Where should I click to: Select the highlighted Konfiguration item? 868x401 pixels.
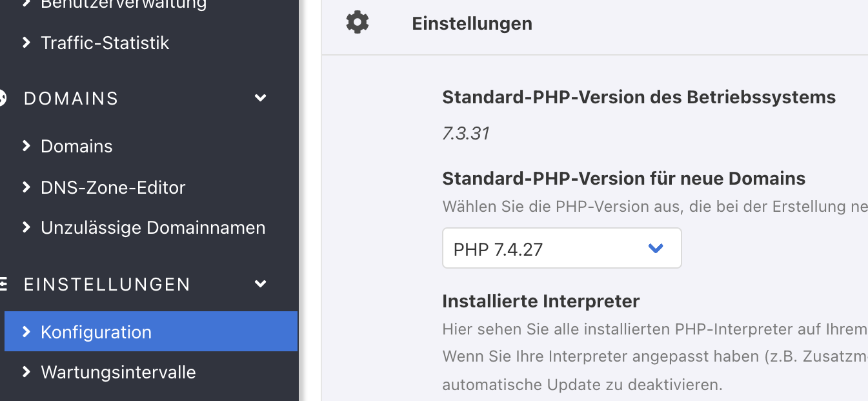click(x=96, y=332)
